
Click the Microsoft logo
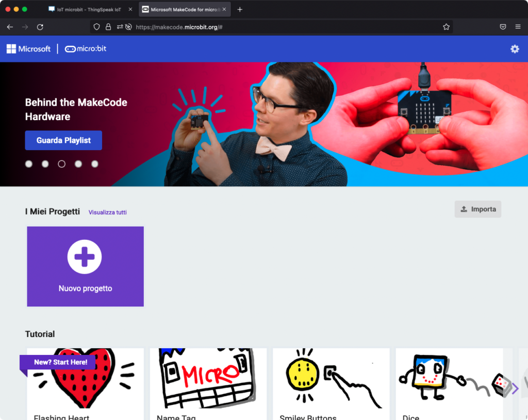tap(29, 49)
